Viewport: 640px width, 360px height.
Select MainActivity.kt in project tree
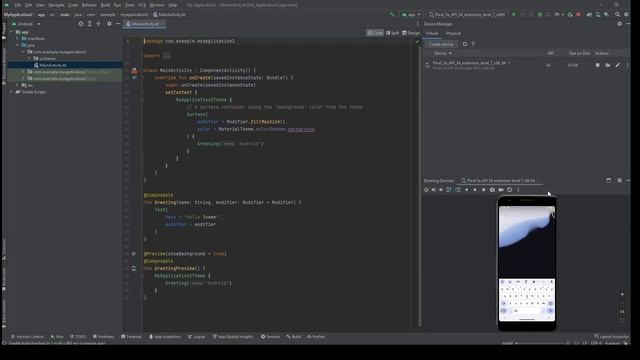(x=53, y=65)
